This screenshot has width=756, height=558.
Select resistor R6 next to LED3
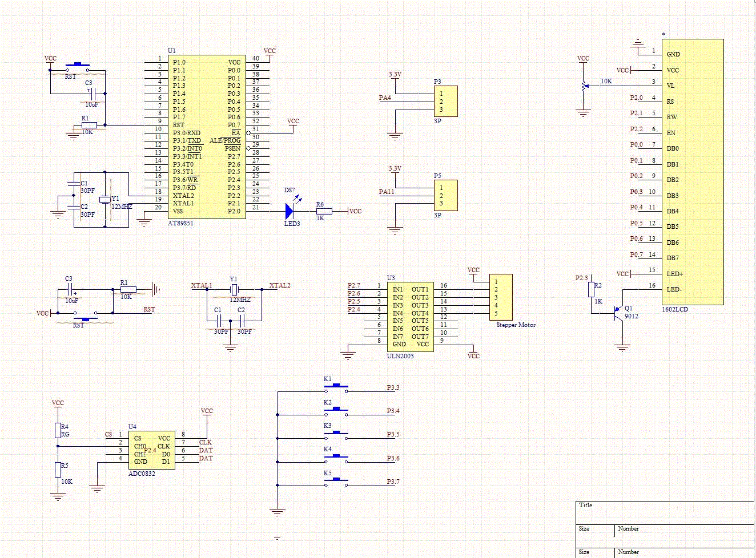324,211
